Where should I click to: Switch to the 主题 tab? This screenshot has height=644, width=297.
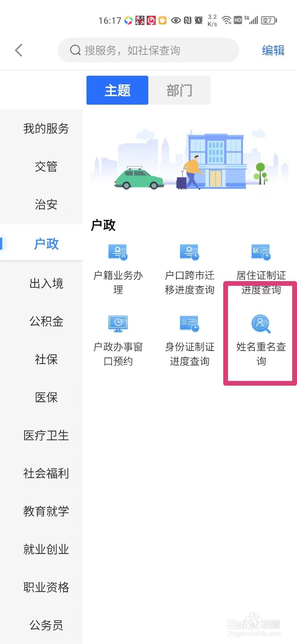[117, 90]
